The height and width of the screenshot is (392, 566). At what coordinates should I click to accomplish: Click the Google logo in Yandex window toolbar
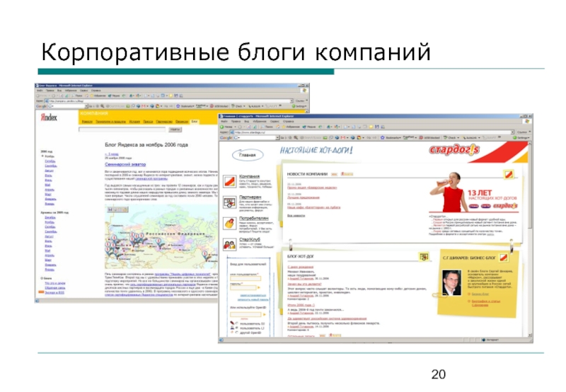(x=42, y=106)
